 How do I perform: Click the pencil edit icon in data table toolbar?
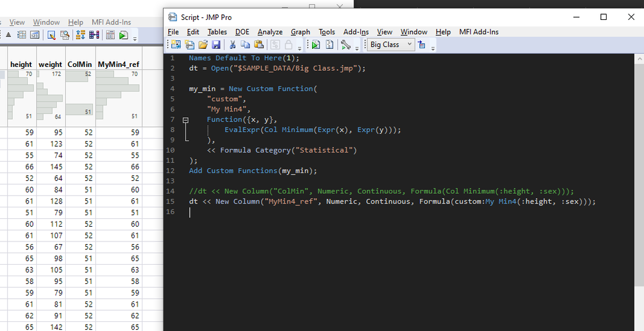[x=52, y=35]
